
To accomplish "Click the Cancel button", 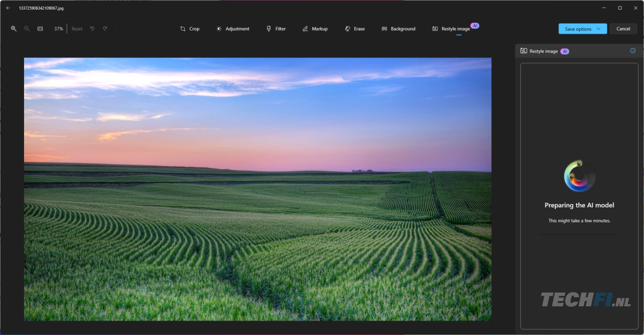I will 623,29.
